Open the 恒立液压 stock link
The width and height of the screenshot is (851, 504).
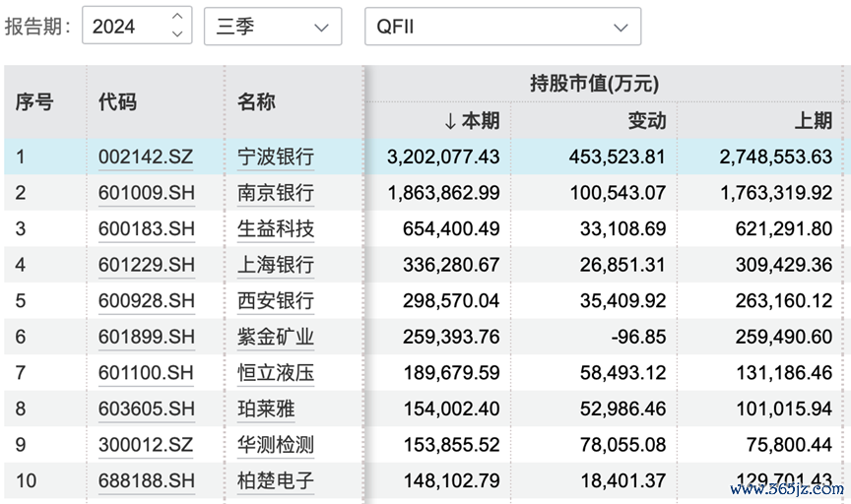click(276, 373)
